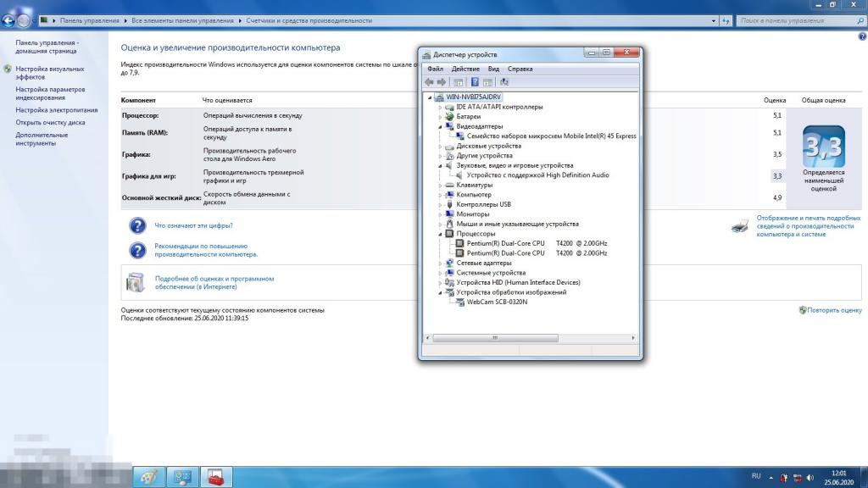Collapse the Видеоадаптеры category
The image size is (868, 488).
pyautogui.click(x=440, y=127)
